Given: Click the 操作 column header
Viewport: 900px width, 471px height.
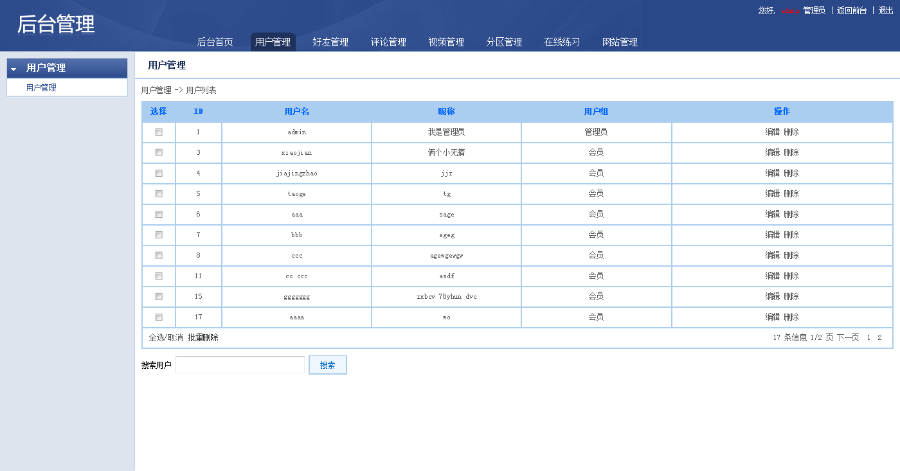Looking at the screenshot, I should point(782,111).
